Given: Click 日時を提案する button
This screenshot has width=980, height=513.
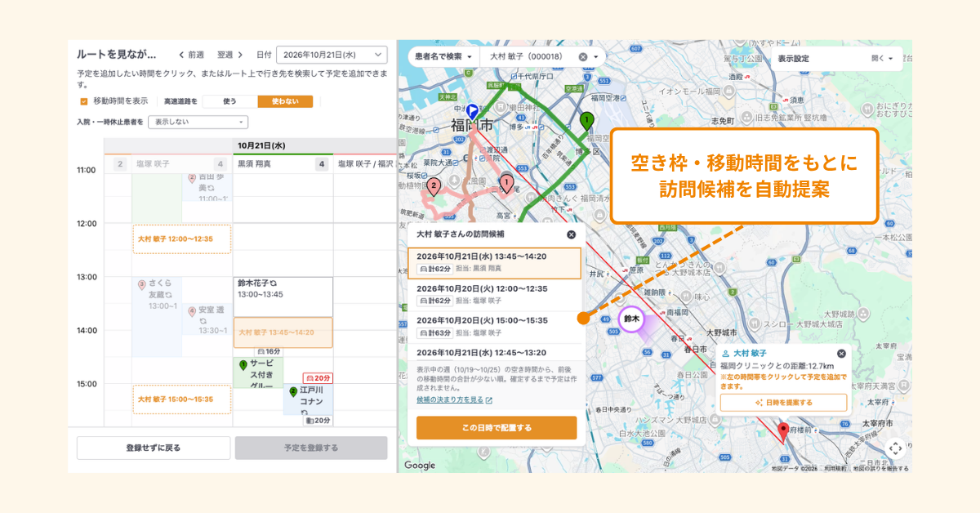Looking at the screenshot, I should tap(783, 403).
